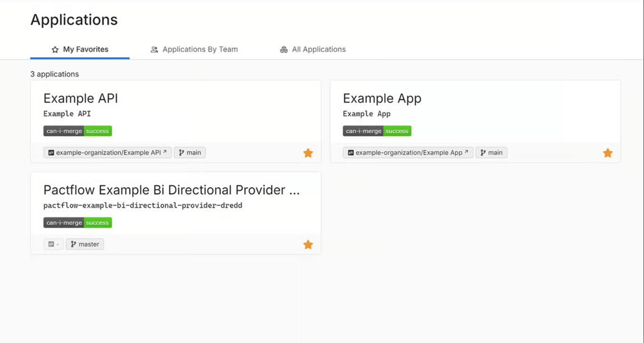Viewport: 644px width, 343px height.
Task: Click the branch icon beside main on Example API
Action: point(182,152)
